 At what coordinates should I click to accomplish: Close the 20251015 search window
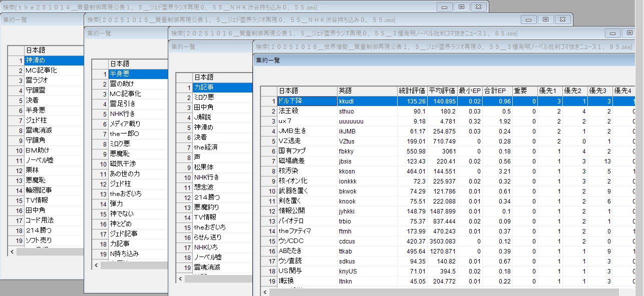(x=563, y=19)
